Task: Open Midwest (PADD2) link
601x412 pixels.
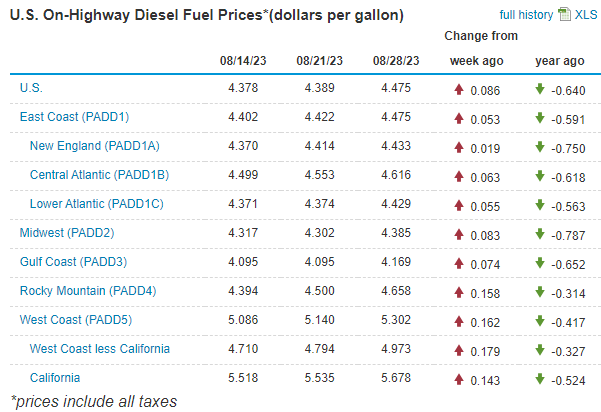Action: click(x=68, y=233)
